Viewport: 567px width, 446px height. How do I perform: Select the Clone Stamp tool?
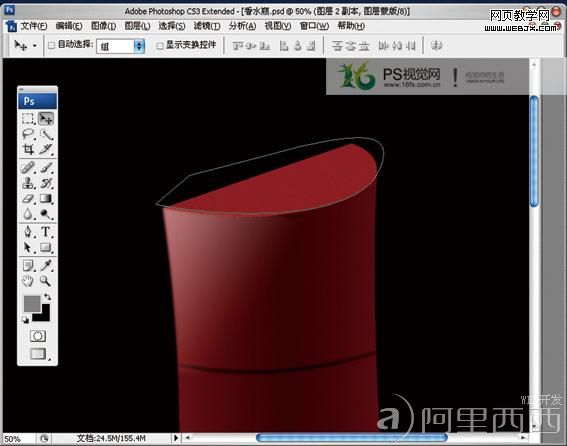tap(28, 183)
